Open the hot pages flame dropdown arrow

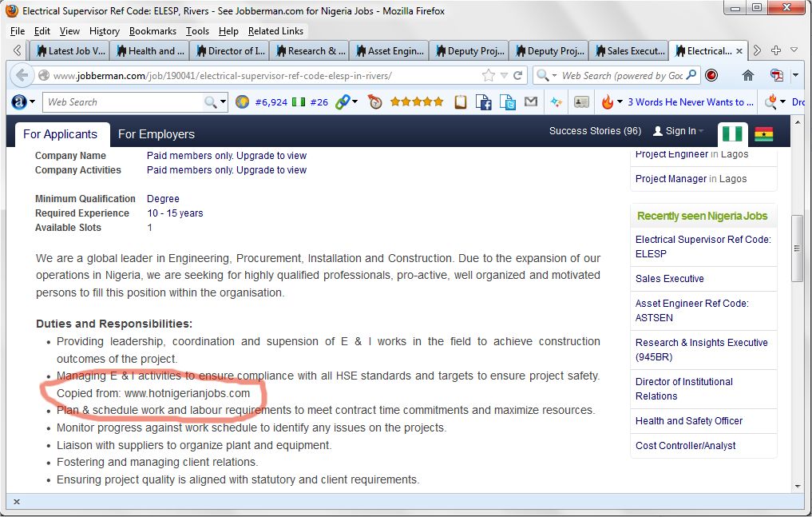tap(620, 101)
